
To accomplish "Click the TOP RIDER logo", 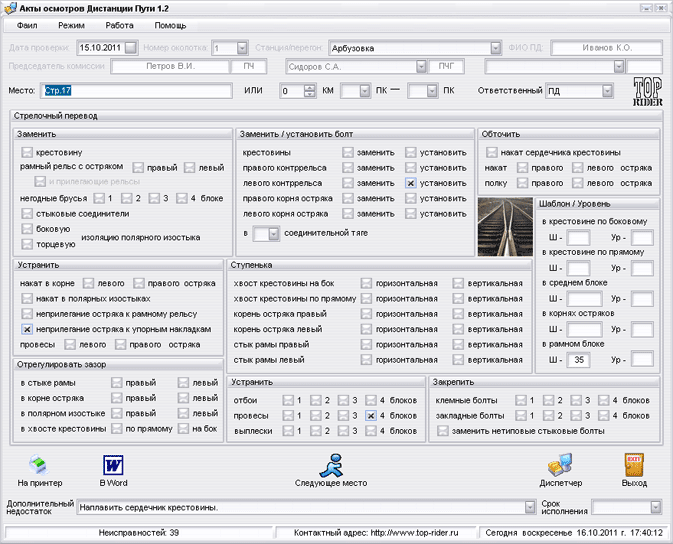I will 648,92.
